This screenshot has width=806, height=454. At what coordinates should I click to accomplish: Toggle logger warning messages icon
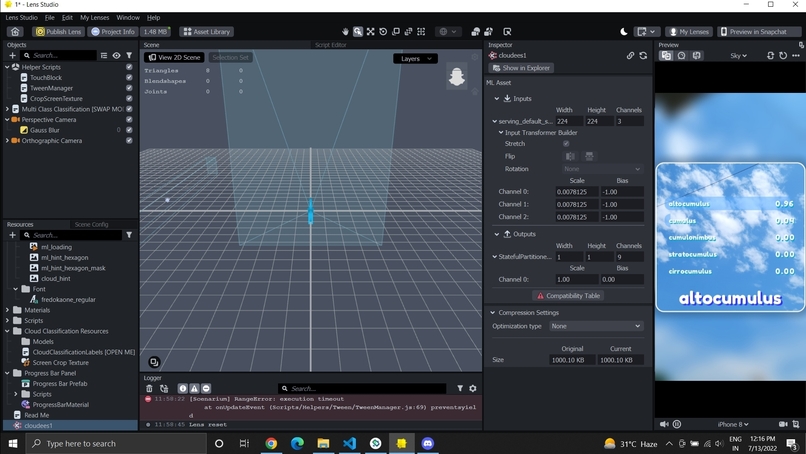pos(194,388)
